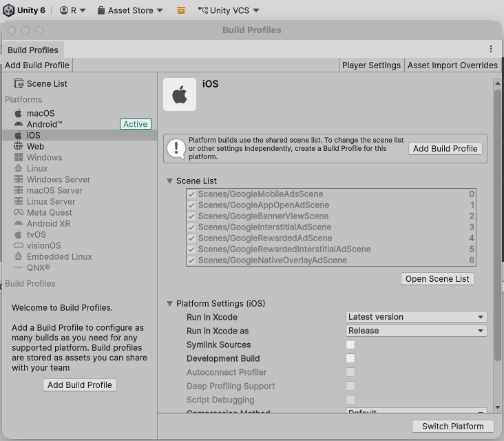Enable the Symlink Sources checkbox

tap(350, 345)
